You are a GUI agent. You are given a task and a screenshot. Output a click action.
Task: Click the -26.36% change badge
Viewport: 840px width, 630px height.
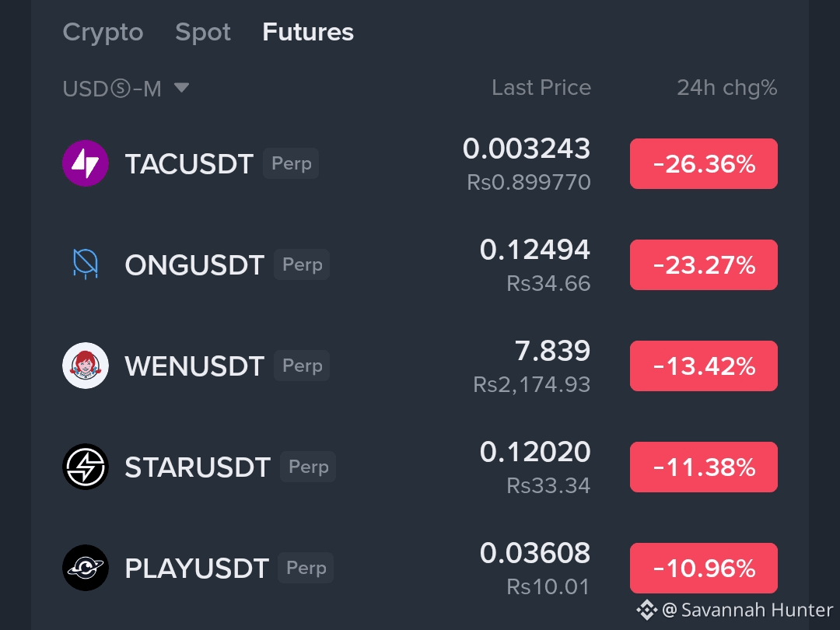coord(703,163)
